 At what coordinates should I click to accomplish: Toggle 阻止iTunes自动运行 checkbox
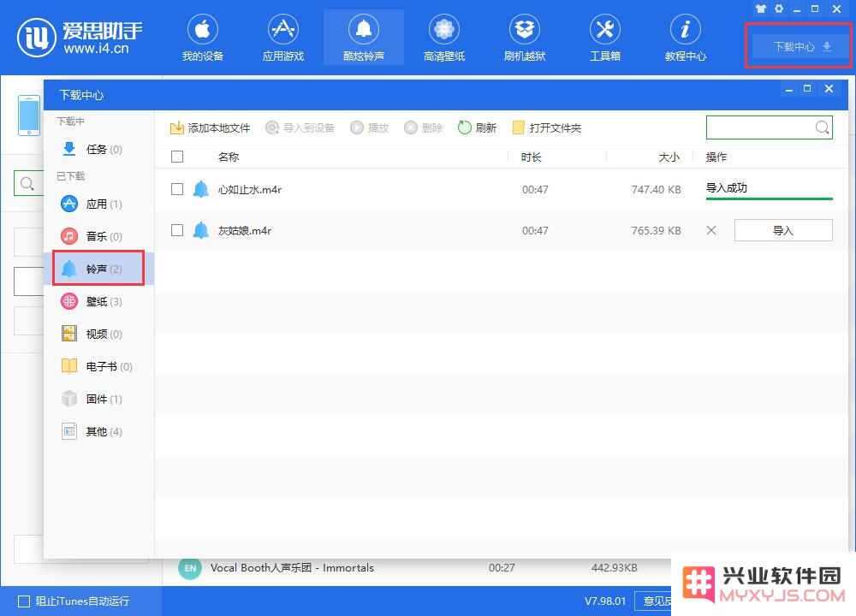tap(23, 601)
